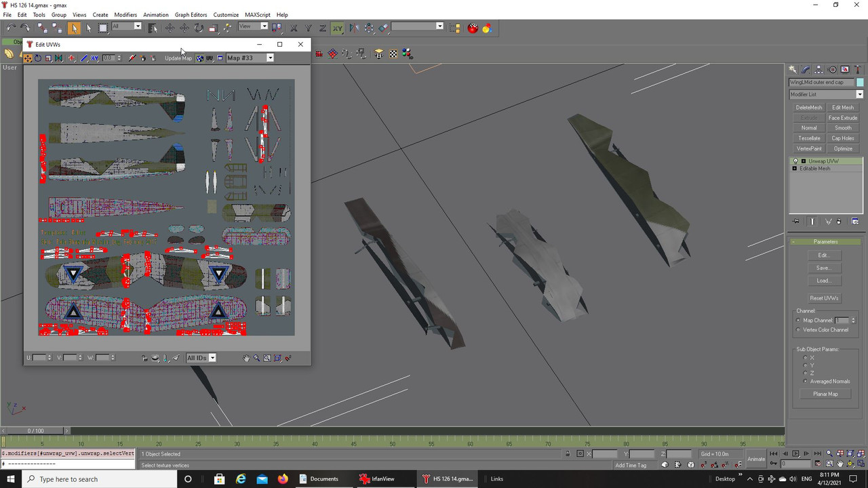
Task: Select the X sub object radio
Action: 806,358
